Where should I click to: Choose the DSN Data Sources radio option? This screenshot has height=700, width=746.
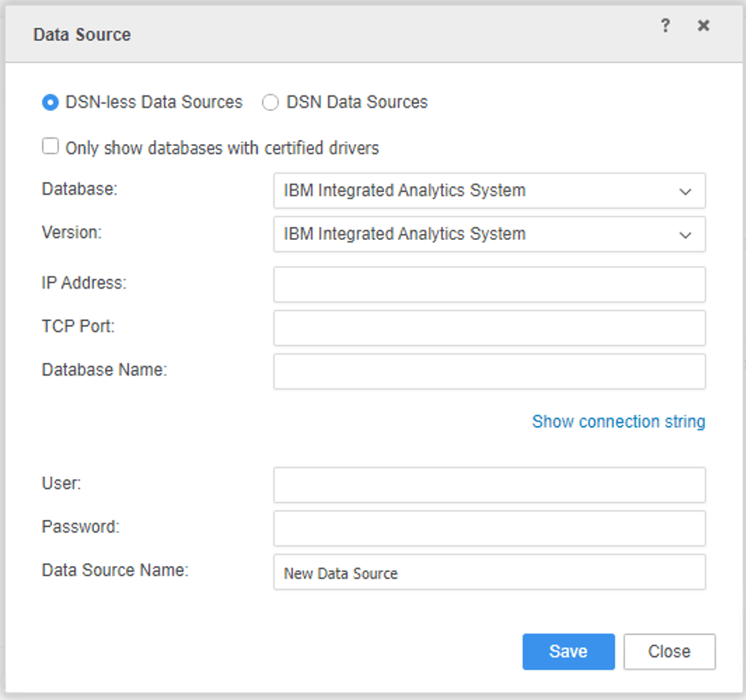click(x=271, y=102)
